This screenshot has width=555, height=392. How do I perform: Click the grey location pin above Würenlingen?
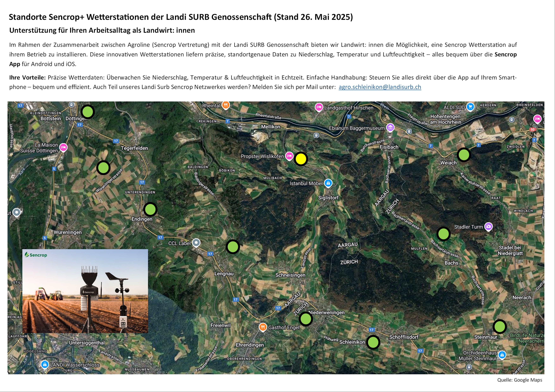pyautogui.click(x=16, y=213)
